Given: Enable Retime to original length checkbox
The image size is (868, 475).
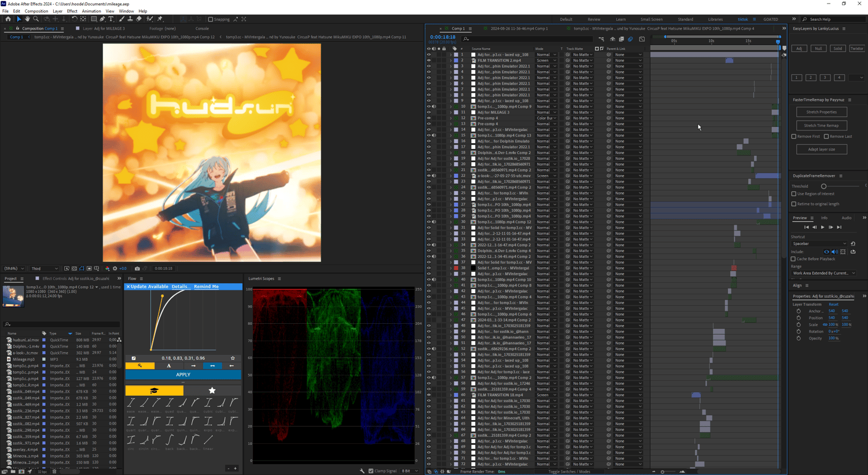Looking at the screenshot, I should [x=794, y=204].
